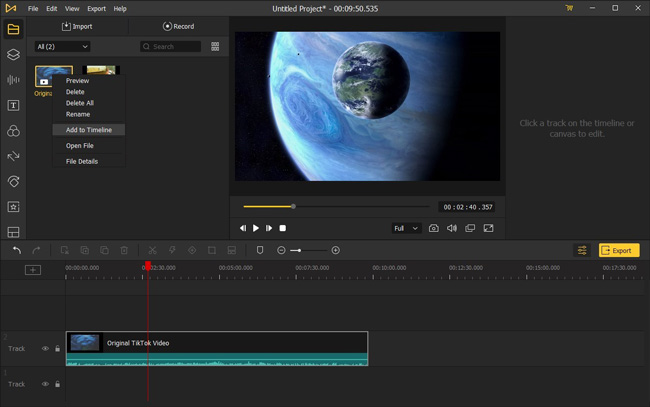
Task: Open the All (2) media filter dropdown
Action: 62,46
